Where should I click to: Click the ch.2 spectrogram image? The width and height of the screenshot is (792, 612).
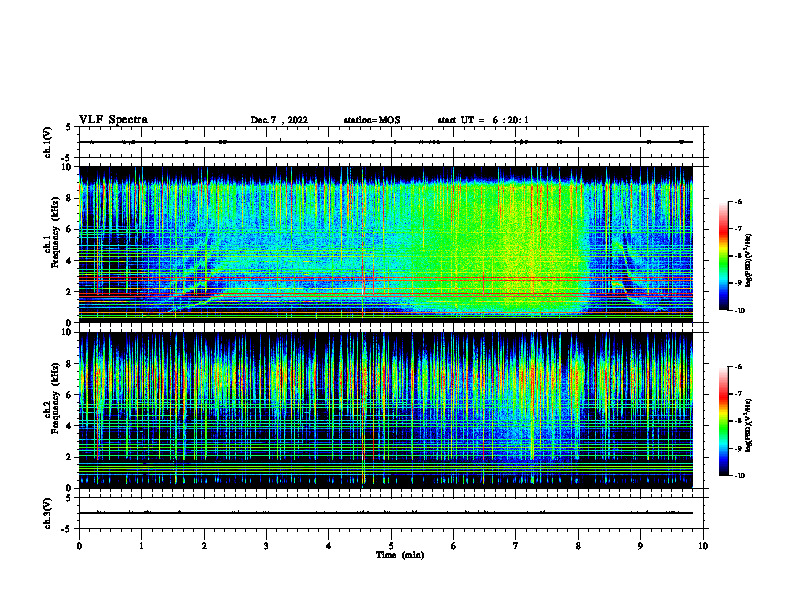point(386,410)
